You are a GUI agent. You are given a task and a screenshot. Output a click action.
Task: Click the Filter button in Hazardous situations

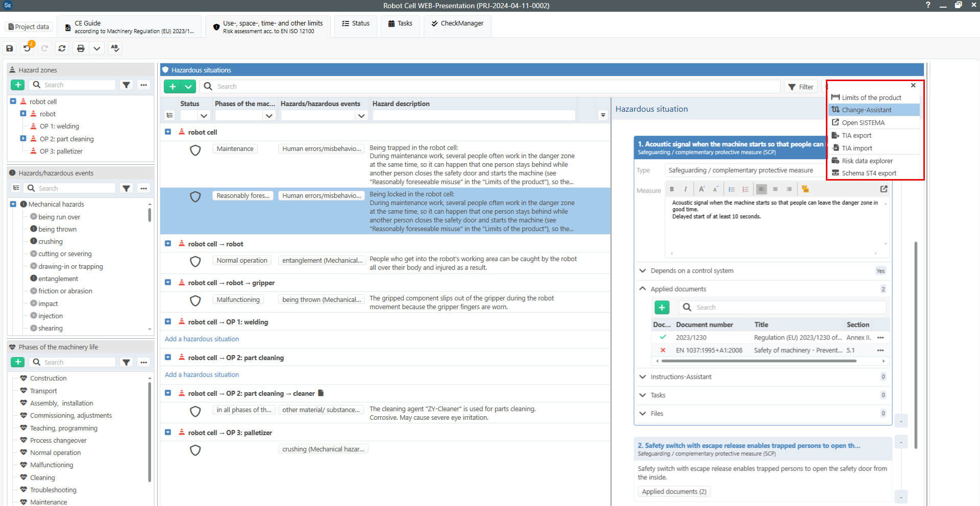point(800,87)
